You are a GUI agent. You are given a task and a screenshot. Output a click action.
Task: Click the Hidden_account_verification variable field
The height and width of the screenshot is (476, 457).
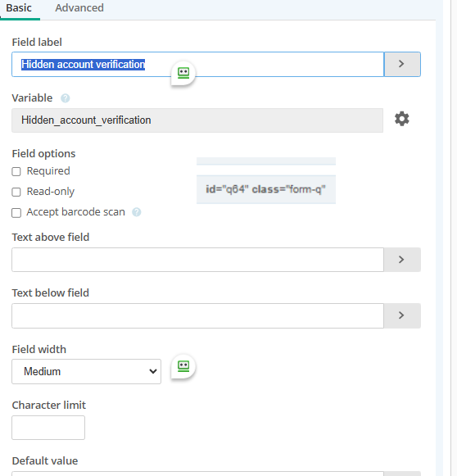tap(197, 120)
